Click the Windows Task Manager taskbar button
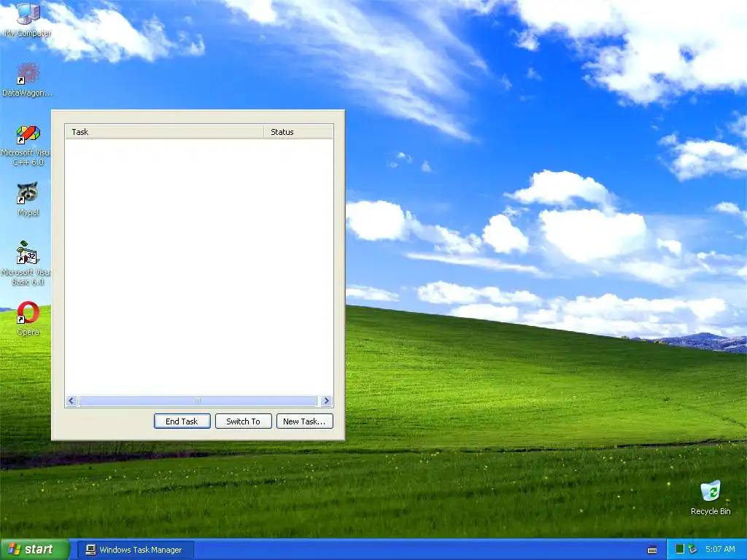The image size is (747, 560). coord(135,550)
